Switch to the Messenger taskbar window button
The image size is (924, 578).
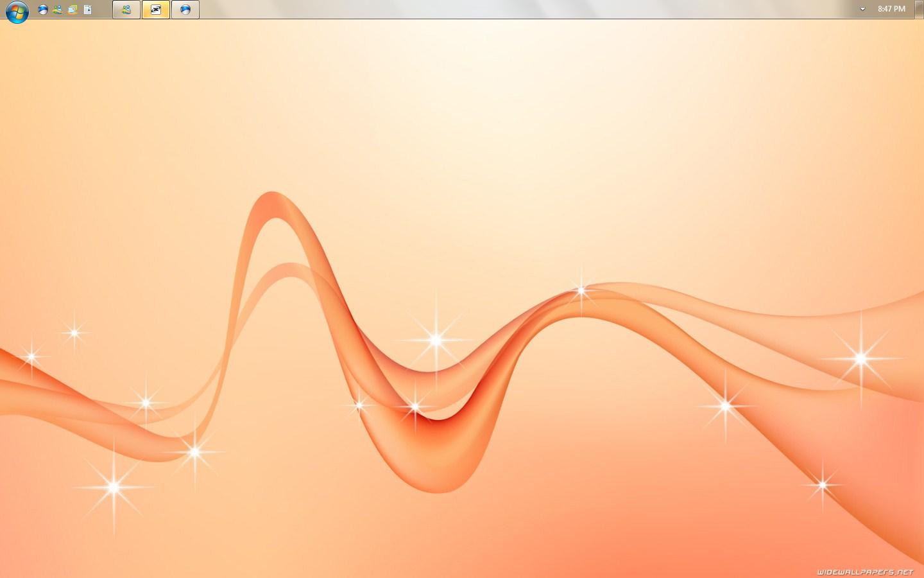(x=126, y=10)
